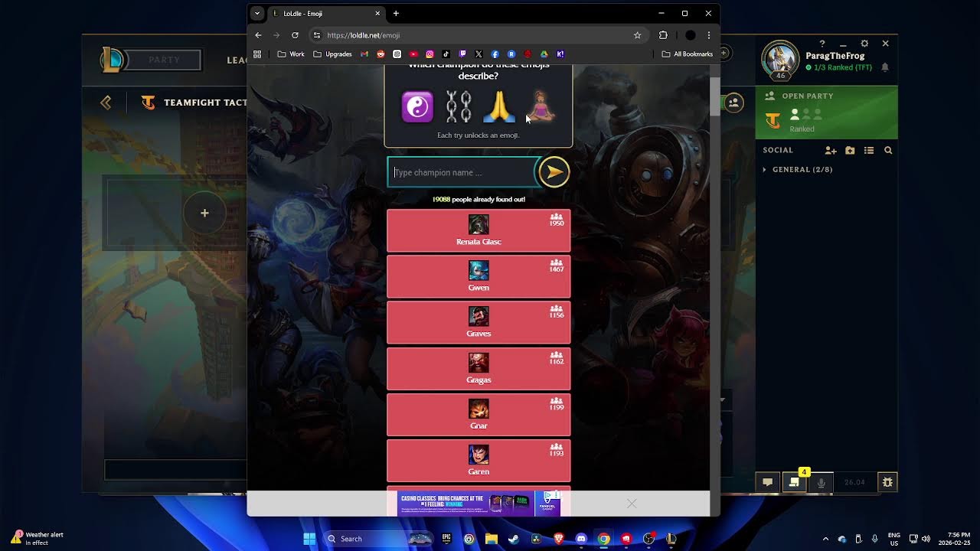Screen dimensions: 980x551
Task: Open the X (Twitter) bookmark
Action: pyautogui.click(x=479, y=54)
